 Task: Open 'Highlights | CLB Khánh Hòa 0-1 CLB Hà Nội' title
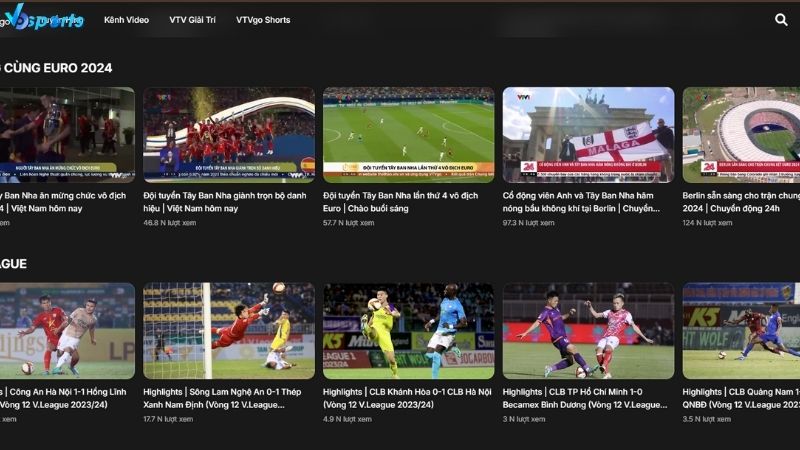coord(407,398)
